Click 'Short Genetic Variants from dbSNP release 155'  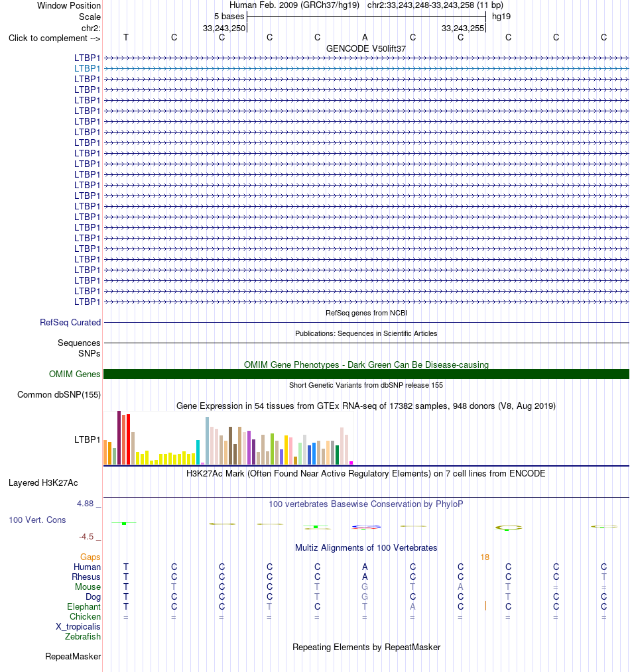pos(366,385)
